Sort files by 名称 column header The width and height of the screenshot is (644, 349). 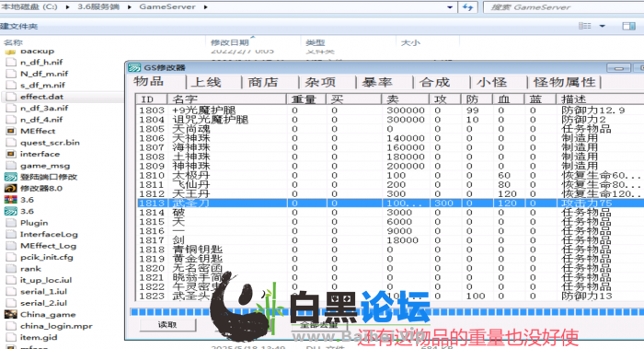point(103,42)
